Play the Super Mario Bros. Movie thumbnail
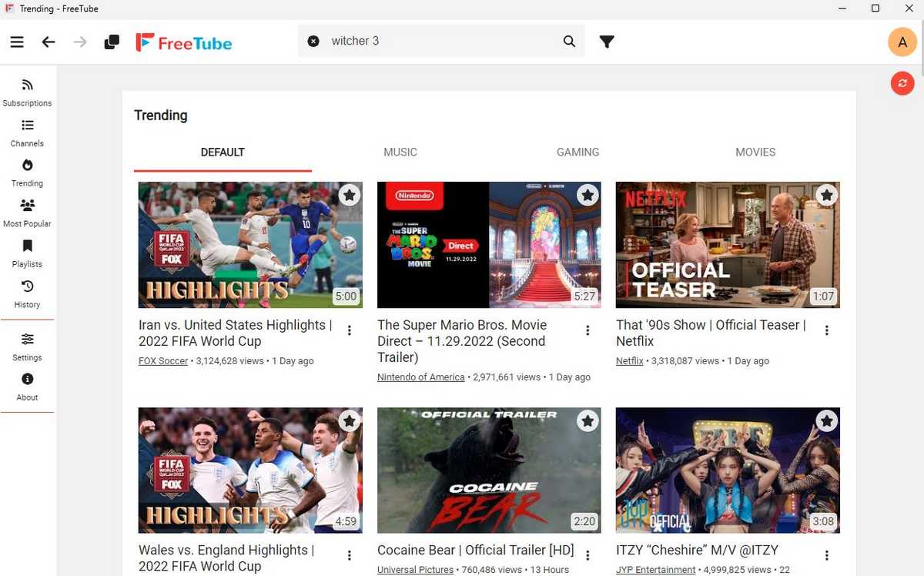The image size is (924, 576). pos(489,245)
